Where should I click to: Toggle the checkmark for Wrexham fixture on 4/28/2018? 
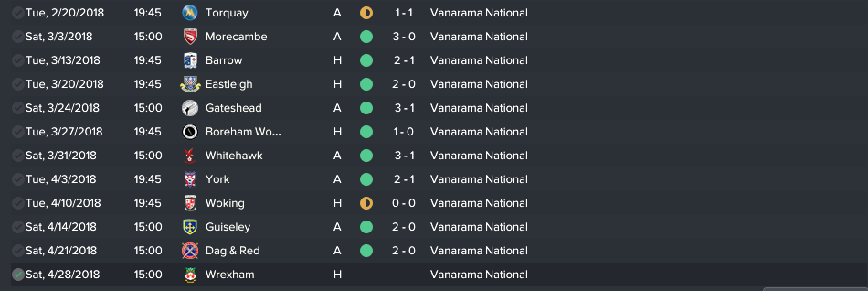(x=18, y=275)
